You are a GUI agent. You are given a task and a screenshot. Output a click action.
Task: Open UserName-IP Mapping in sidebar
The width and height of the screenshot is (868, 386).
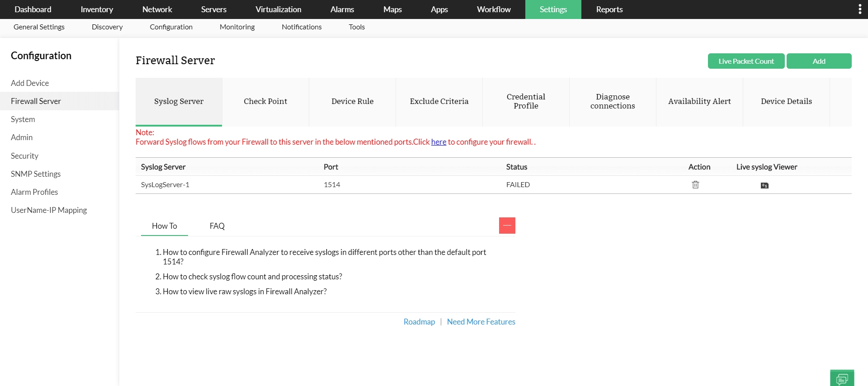click(59, 210)
